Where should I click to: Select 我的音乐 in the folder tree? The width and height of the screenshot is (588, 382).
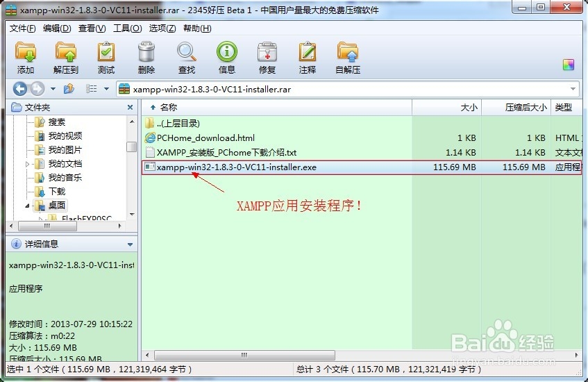point(65,178)
